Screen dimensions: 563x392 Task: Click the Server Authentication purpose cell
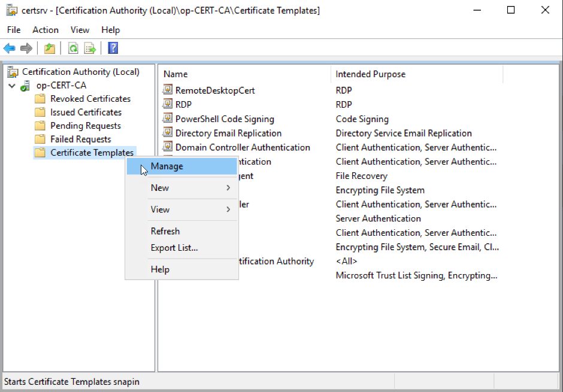tap(379, 218)
